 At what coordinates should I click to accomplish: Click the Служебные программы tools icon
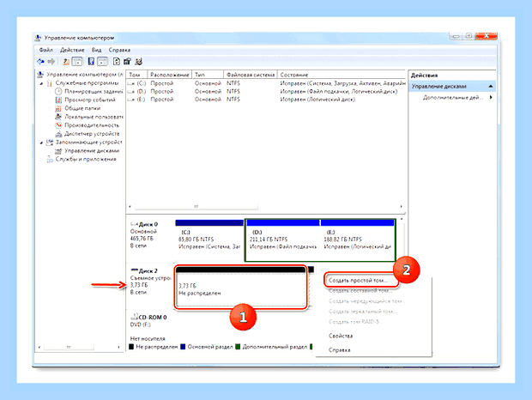tap(50, 82)
